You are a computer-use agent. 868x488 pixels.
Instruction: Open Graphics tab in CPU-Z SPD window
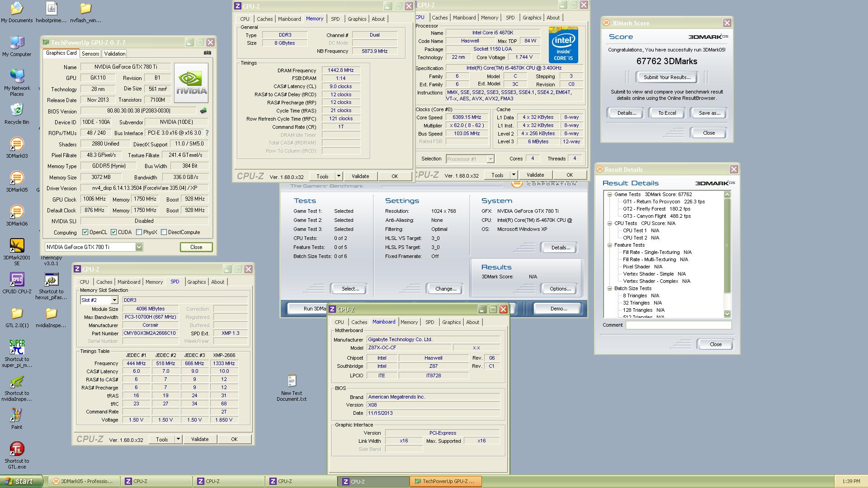point(197,282)
